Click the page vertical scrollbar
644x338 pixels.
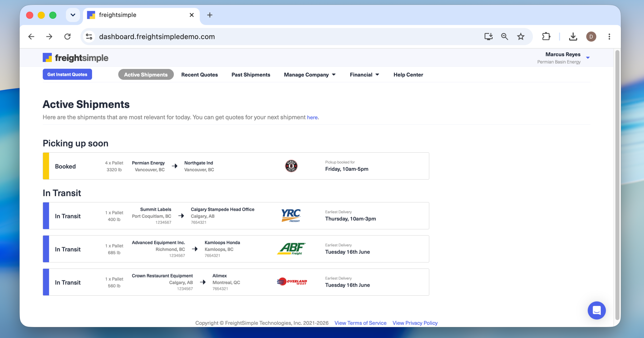[x=617, y=185]
